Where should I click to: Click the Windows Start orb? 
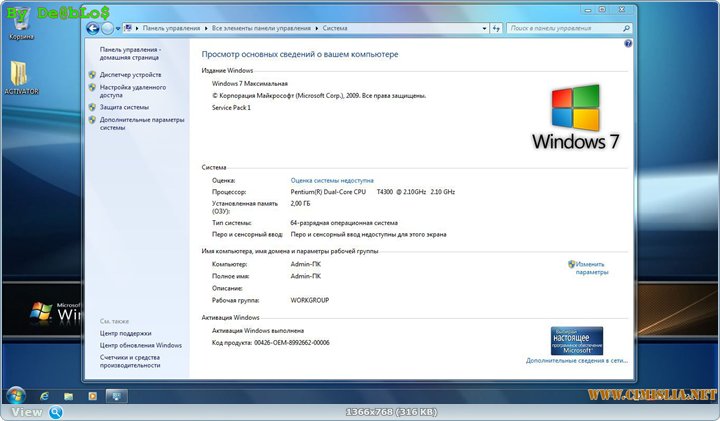[16, 394]
